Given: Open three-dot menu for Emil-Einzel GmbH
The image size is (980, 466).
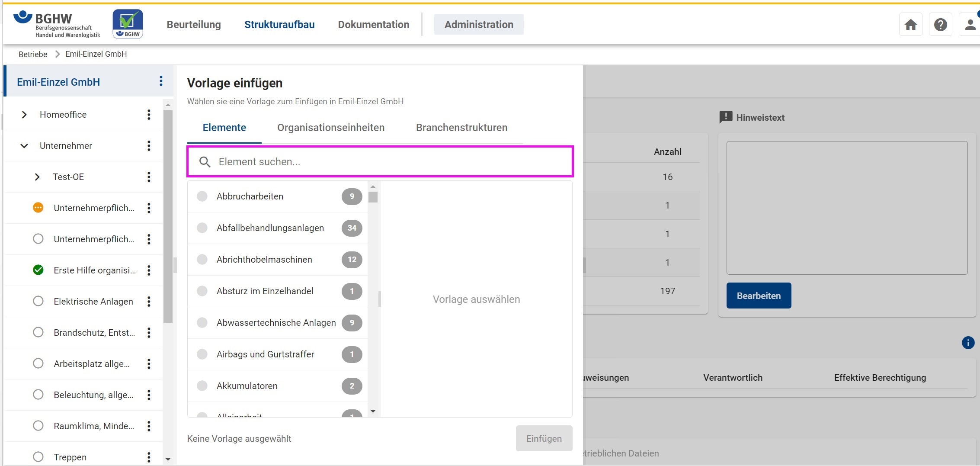Looking at the screenshot, I should (x=161, y=81).
